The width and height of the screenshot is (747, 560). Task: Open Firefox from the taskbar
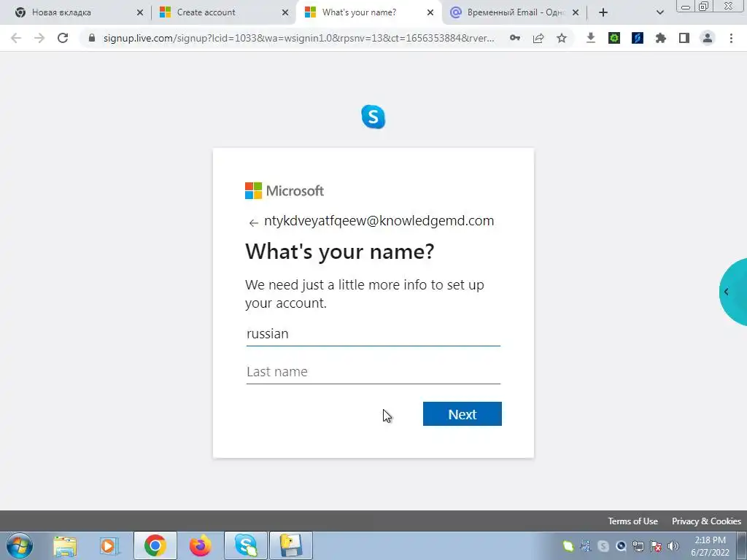click(x=200, y=545)
